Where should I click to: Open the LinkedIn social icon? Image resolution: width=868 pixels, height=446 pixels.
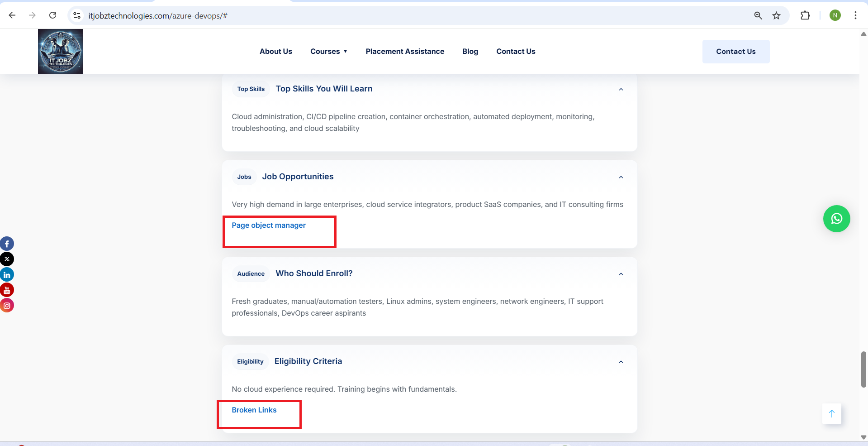(x=7, y=275)
